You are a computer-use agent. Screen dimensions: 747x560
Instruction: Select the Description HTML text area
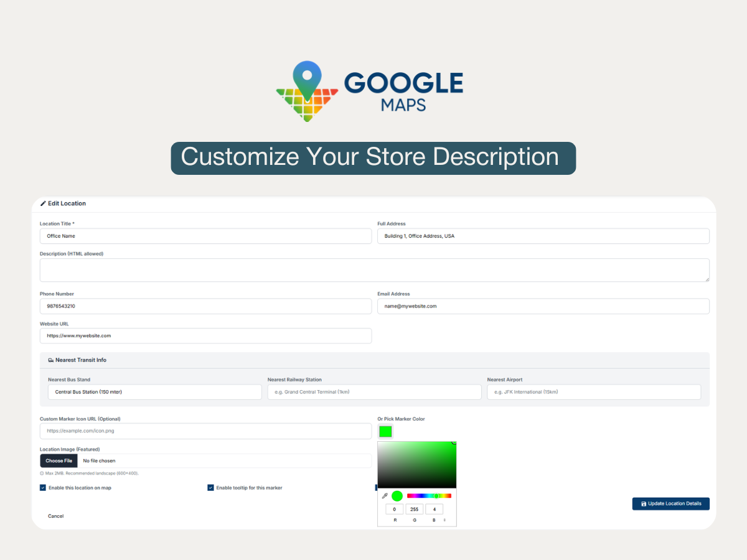(x=374, y=270)
